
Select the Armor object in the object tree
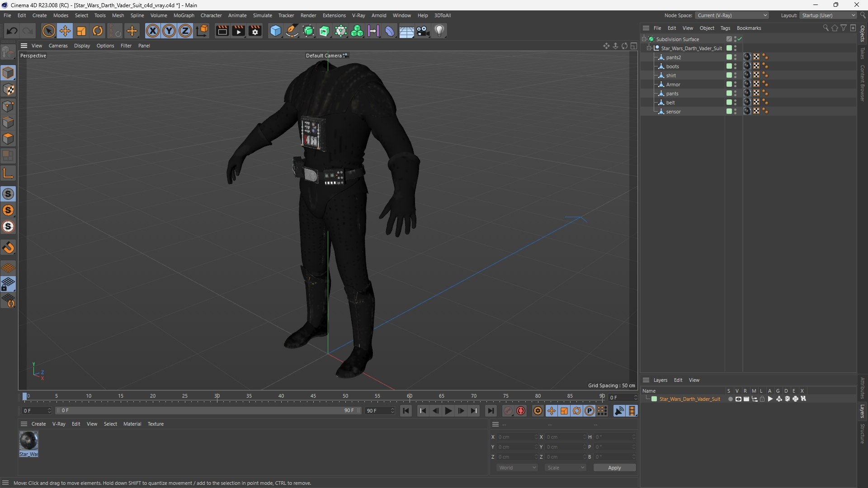pos(673,84)
